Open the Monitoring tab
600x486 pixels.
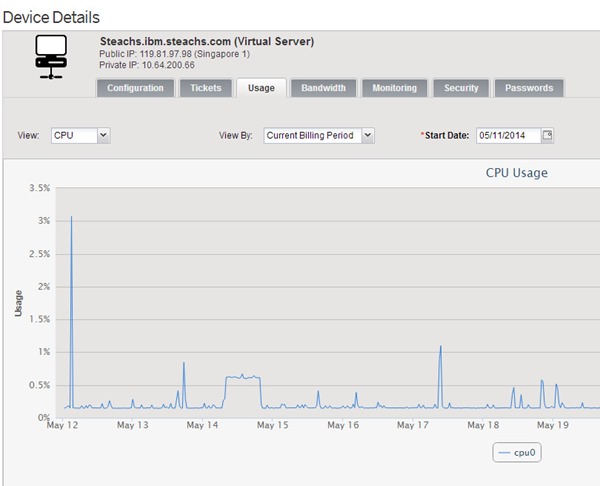pos(395,88)
